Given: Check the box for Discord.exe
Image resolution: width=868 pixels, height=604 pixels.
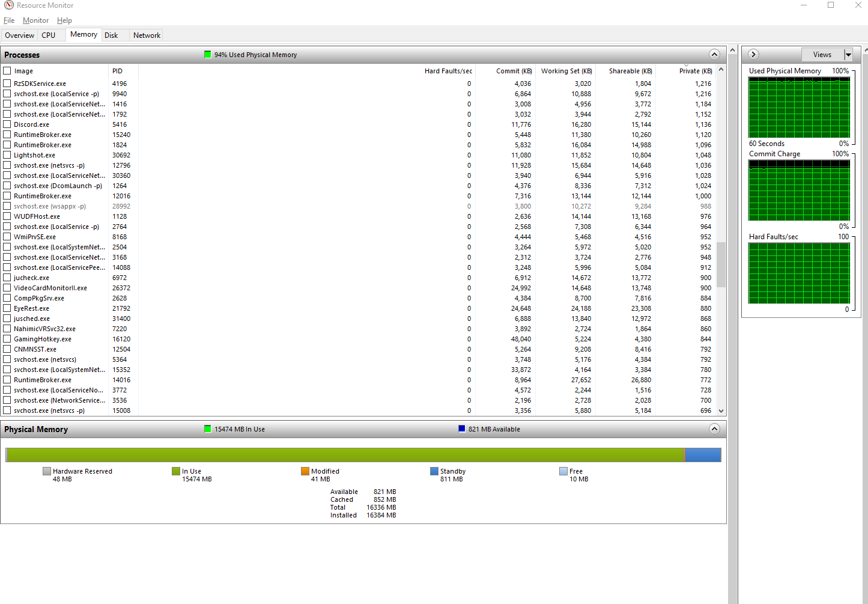Looking at the screenshot, I should (x=7, y=124).
